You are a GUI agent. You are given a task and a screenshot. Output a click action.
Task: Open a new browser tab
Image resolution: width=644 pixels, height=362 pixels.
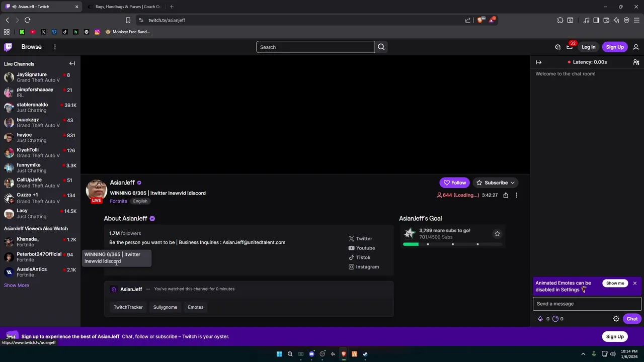click(172, 7)
